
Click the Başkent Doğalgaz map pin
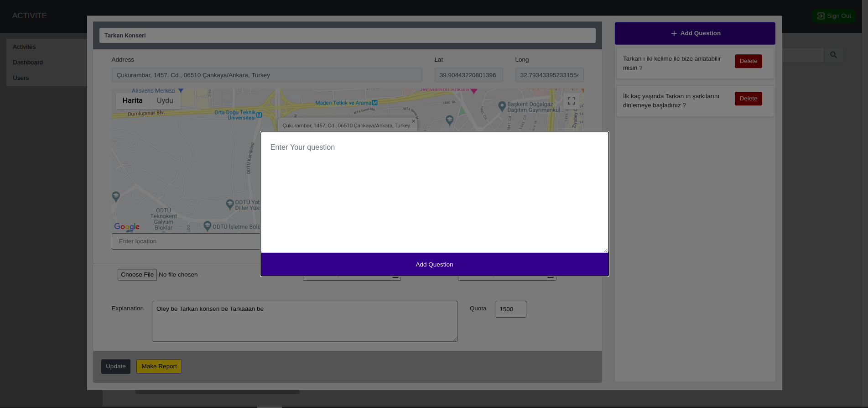(502, 106)
